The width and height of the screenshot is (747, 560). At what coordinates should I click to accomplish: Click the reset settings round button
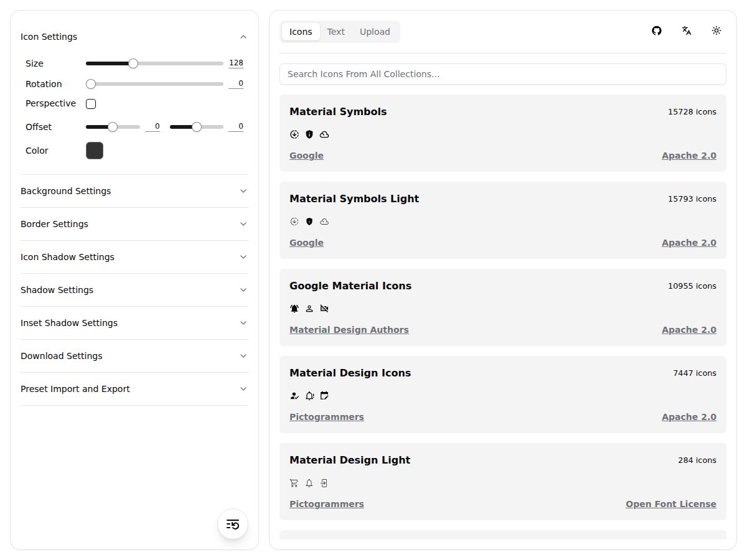coord(233,524)
